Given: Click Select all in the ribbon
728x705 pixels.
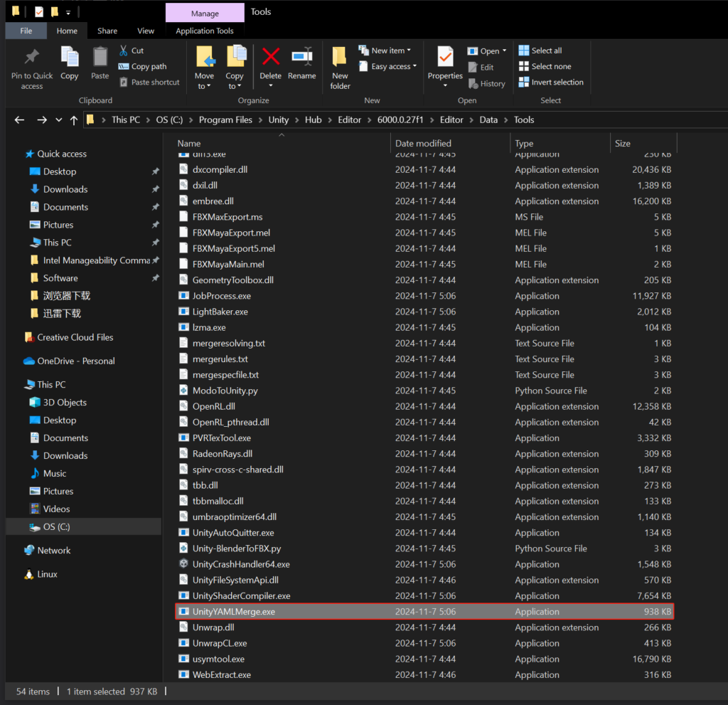Looking at the screenshot, I should coord(540,51).
